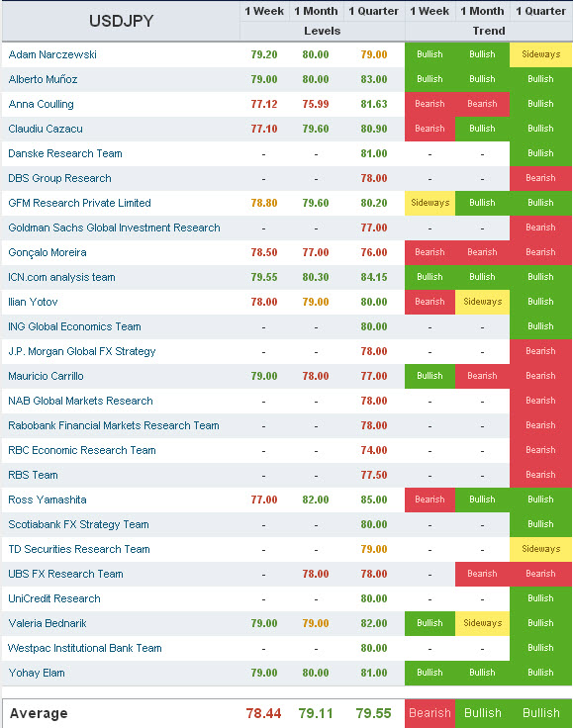Open Claudiu Cazacu profile link

click(x=46, y=129)
